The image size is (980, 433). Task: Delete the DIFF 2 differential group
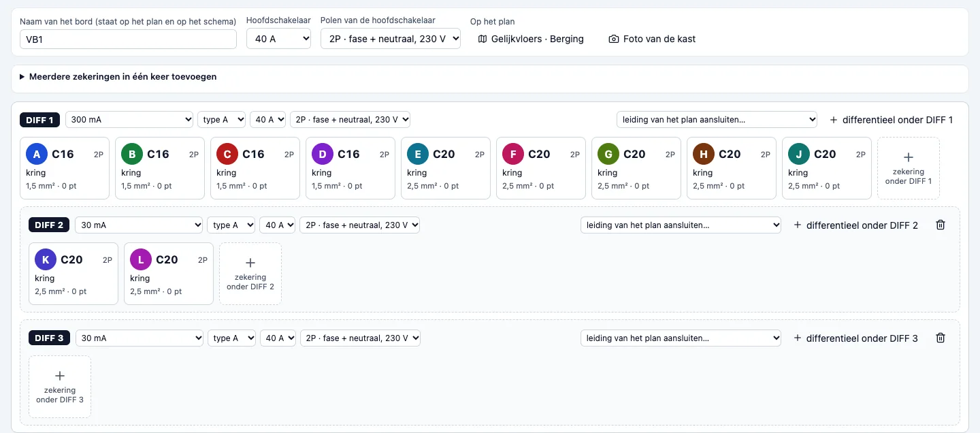(941, 225)
